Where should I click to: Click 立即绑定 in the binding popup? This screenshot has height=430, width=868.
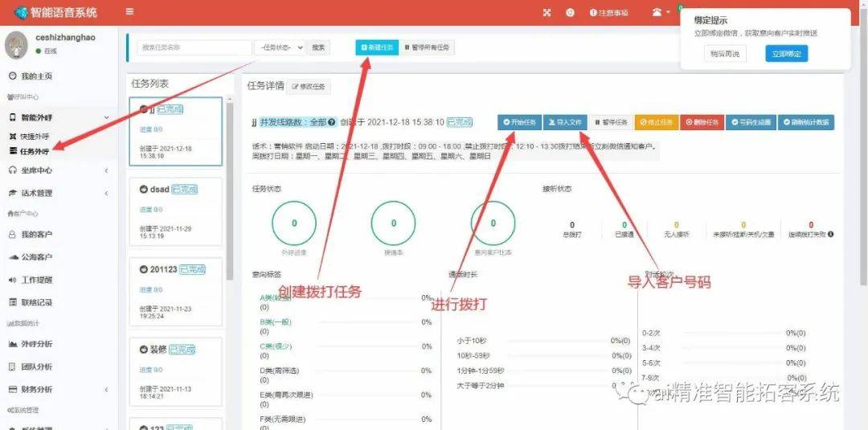coord(786,54)
